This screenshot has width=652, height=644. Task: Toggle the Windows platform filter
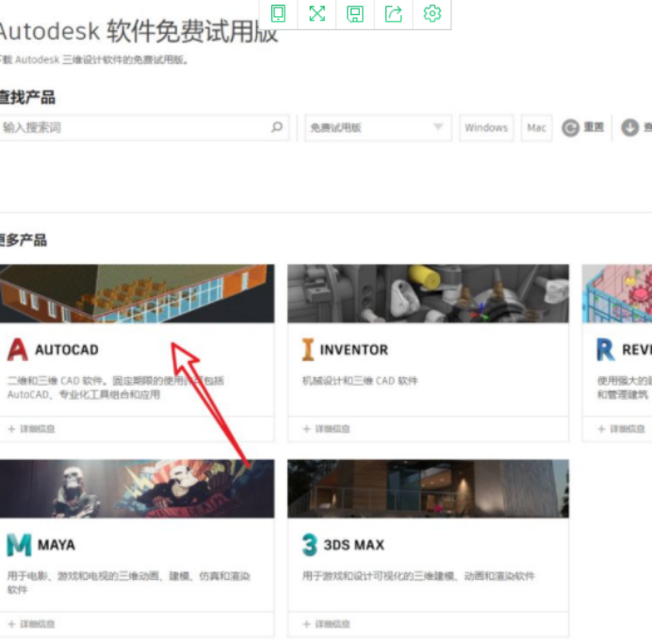(x=486, y=127)
